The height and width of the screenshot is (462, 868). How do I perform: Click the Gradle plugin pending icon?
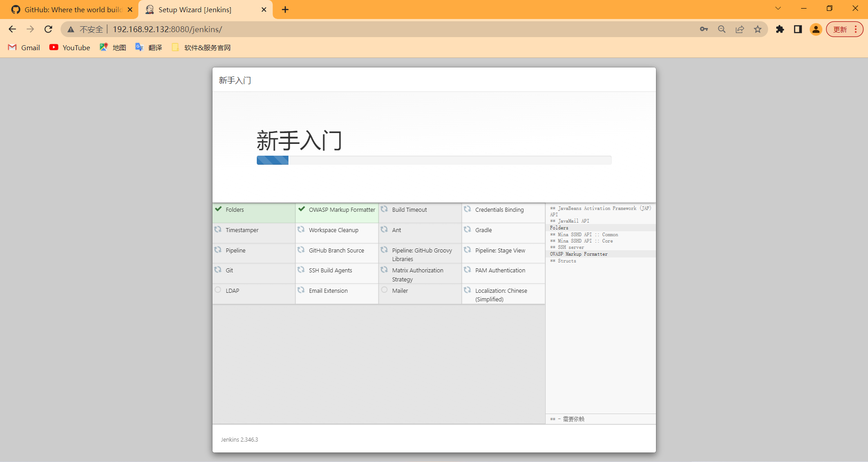(x=467, y=229)
